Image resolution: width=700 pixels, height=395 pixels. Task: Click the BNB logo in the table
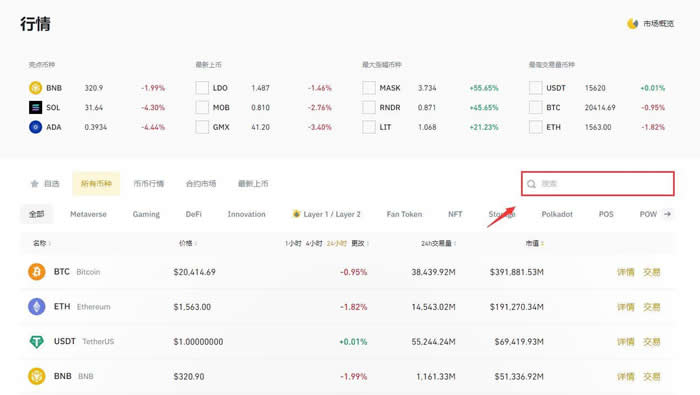pos(37,376)
